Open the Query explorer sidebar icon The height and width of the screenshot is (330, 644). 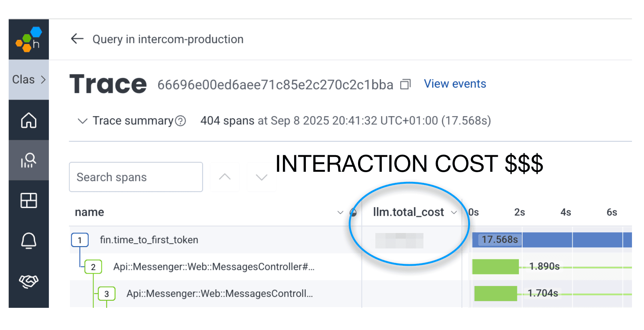29,160
